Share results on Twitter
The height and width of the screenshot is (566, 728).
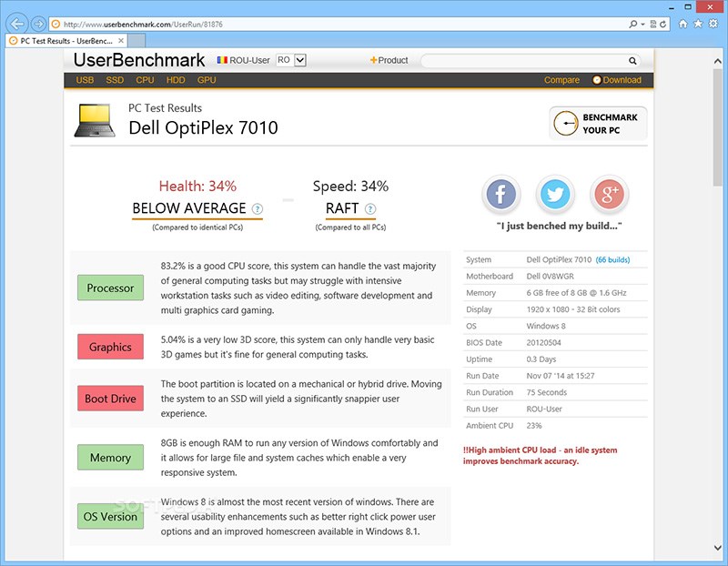tap(555, 195)
